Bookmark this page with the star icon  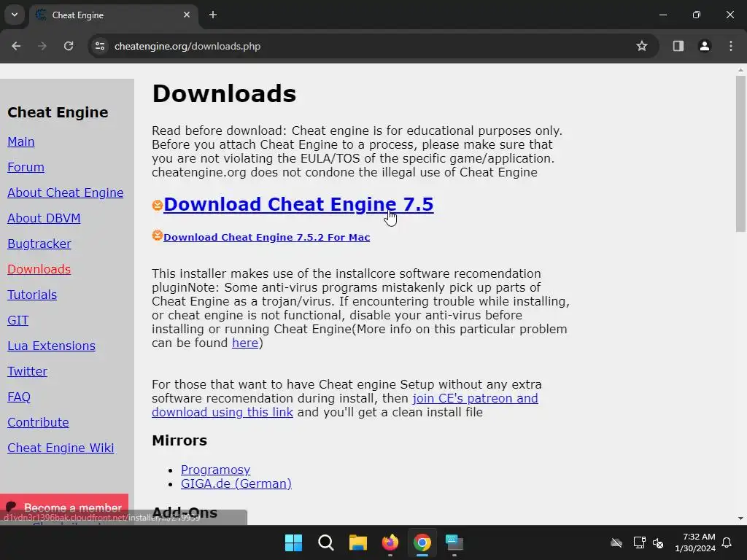642,46
